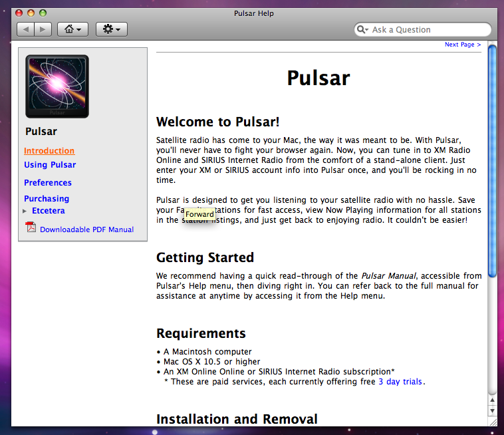Click the PDF document icon
This screenshot has width=504, height=435.
click(x=31, y=227)
